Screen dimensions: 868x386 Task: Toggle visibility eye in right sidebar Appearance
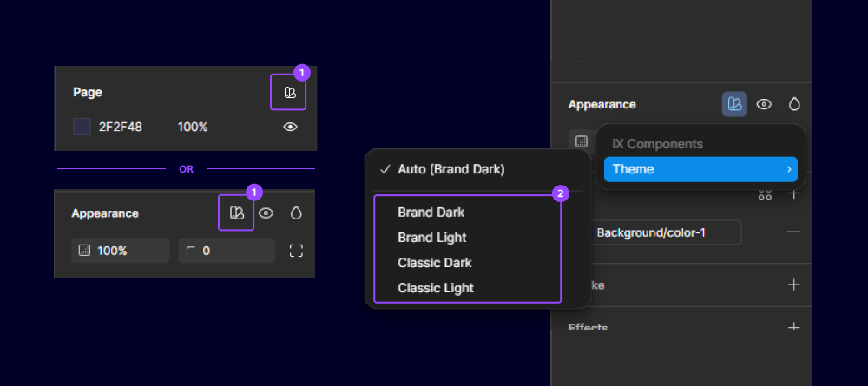(x=764, y=104)
